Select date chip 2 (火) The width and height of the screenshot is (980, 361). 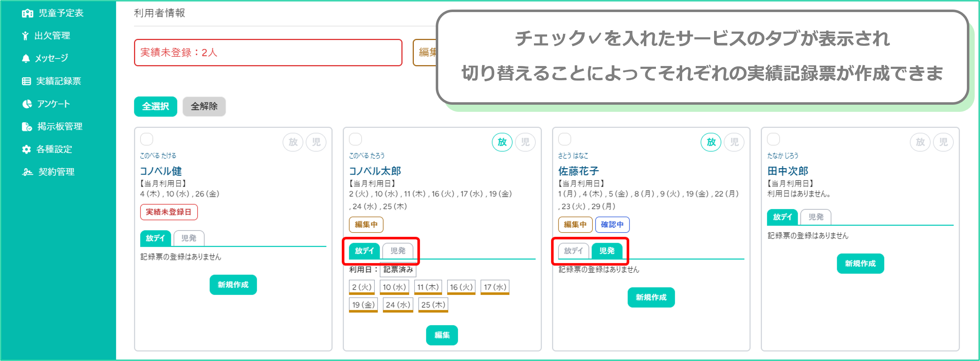[x=361, y=287]
